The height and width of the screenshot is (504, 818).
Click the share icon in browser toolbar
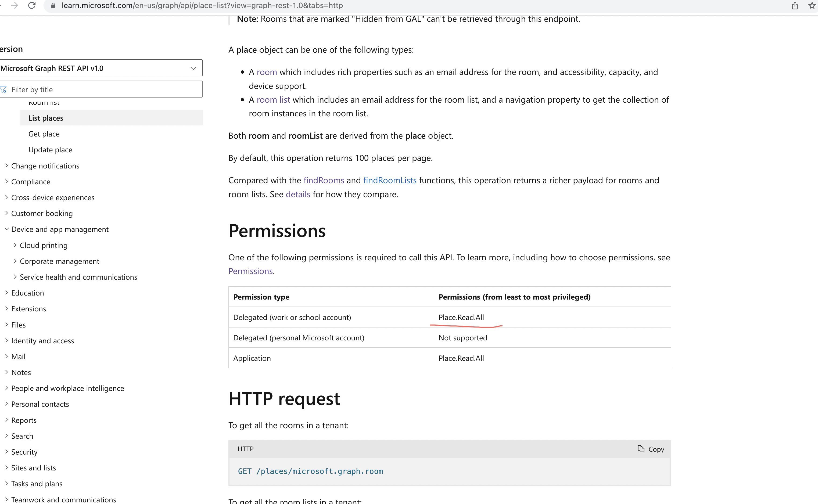coord(795,6)
